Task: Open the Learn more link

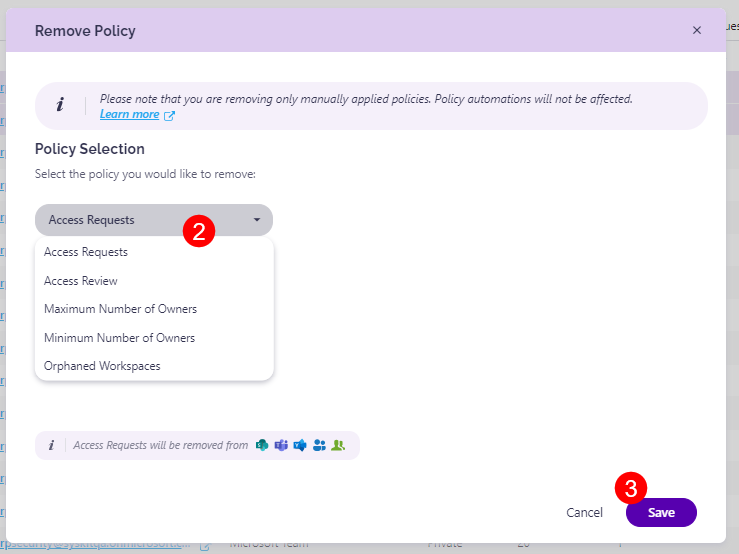Action: click(x=129, y=115)
